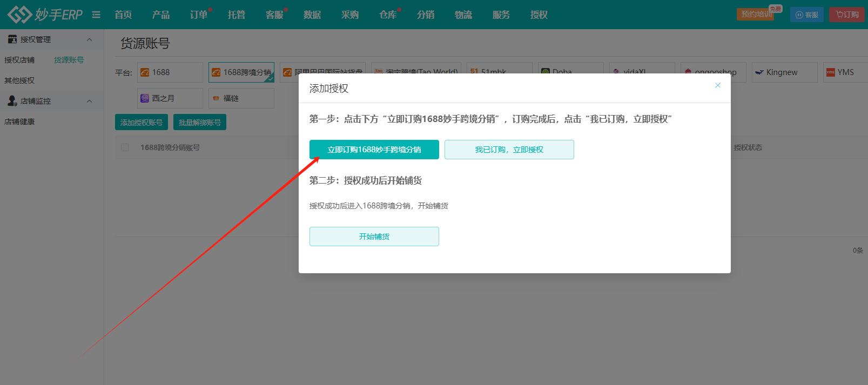Select the ongooshop platform tile

(x=714, y=72)
